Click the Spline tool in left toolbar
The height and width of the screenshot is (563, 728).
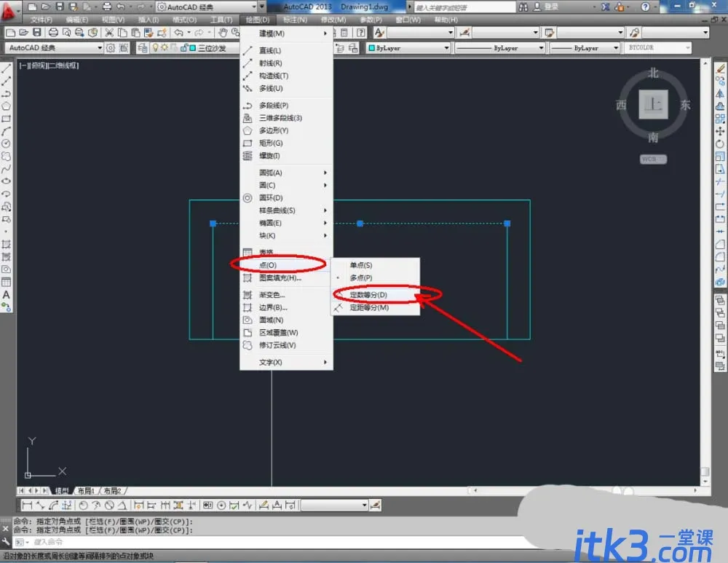(6, 169)
